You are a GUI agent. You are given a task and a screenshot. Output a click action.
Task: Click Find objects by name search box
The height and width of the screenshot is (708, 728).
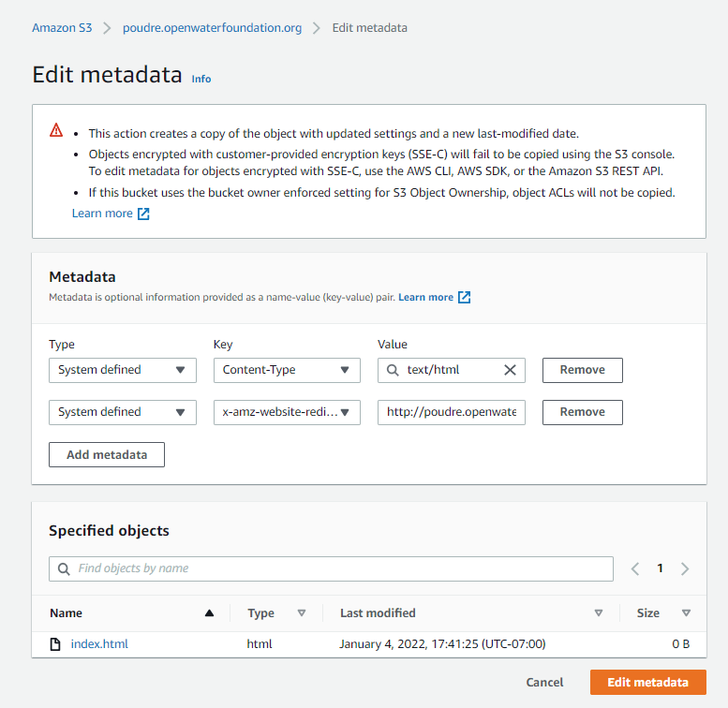tap(331, 568)
